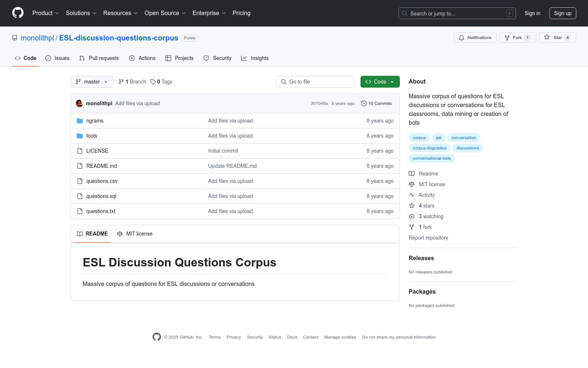Open the Manage cookies footer link
Image resolution: width=588 pixels, height=368 pixels.
click(x=340, y=337)
